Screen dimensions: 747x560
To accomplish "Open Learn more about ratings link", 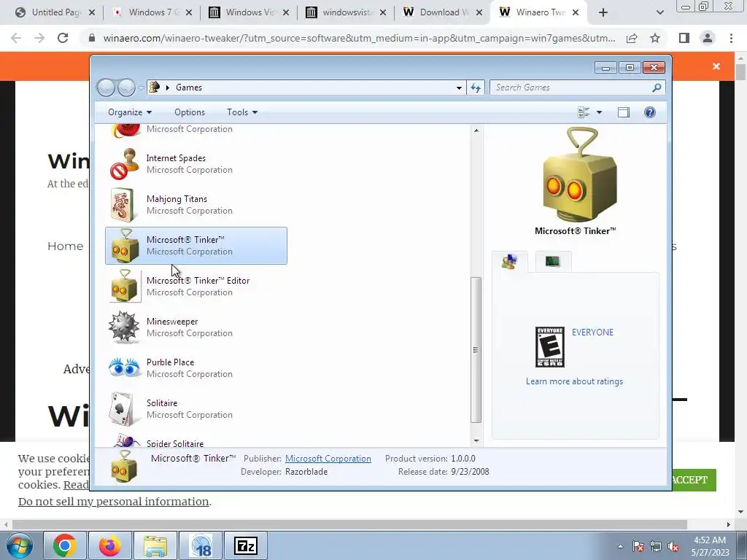I will tap(574, 381).
